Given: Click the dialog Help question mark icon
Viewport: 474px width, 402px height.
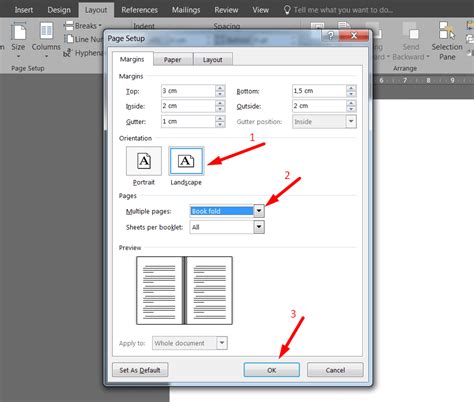Looking at the screenshot, I should (330, 35).
